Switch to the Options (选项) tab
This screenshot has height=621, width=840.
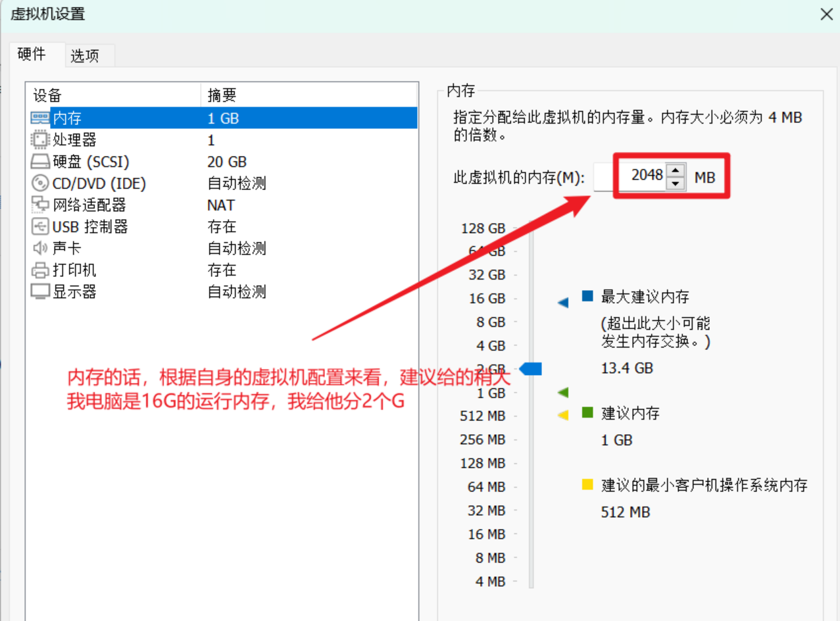[85, 56]
